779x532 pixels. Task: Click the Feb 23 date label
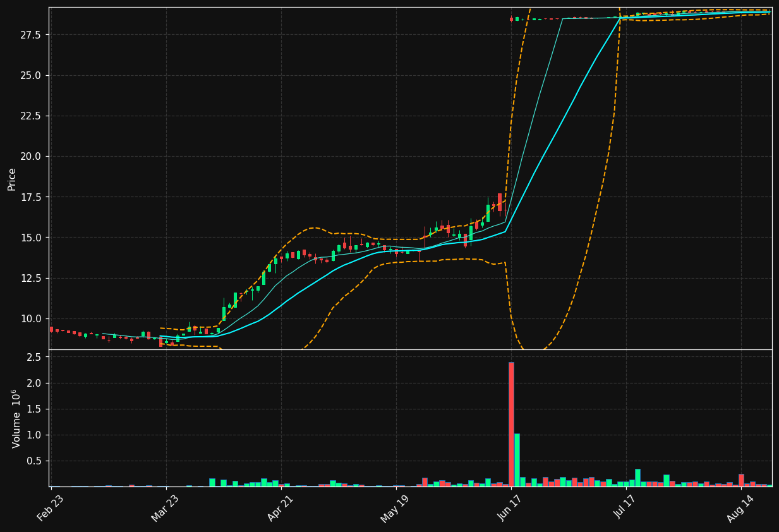[x=51, y=508]
